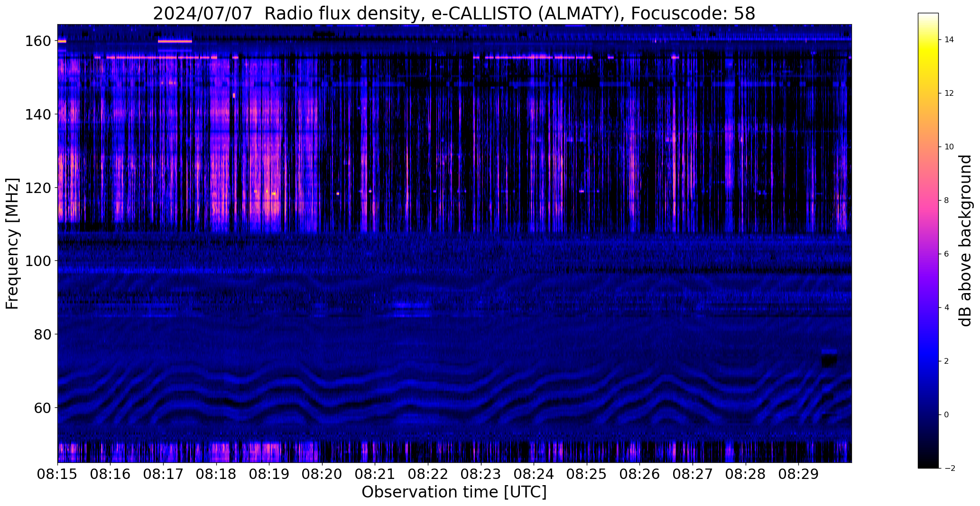Click the colorbar at the 8 dB level
980x506 pixels.
pos(928,200)
